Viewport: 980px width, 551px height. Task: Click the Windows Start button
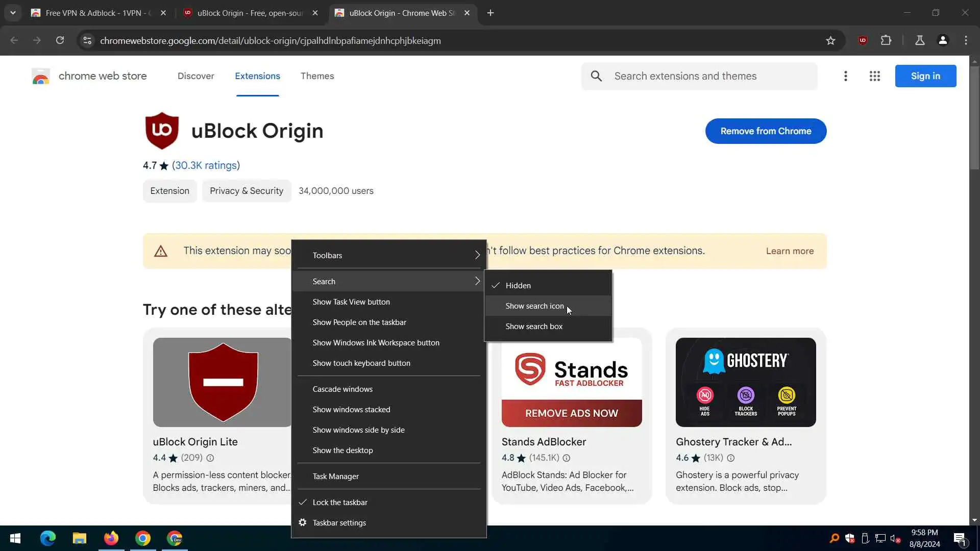15,538
